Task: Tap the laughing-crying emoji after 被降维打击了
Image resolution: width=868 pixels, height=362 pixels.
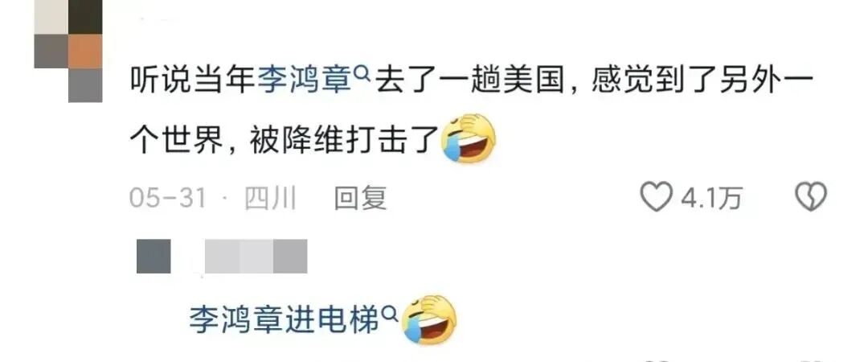Action: pyautogui.click(x=468, y=138)
